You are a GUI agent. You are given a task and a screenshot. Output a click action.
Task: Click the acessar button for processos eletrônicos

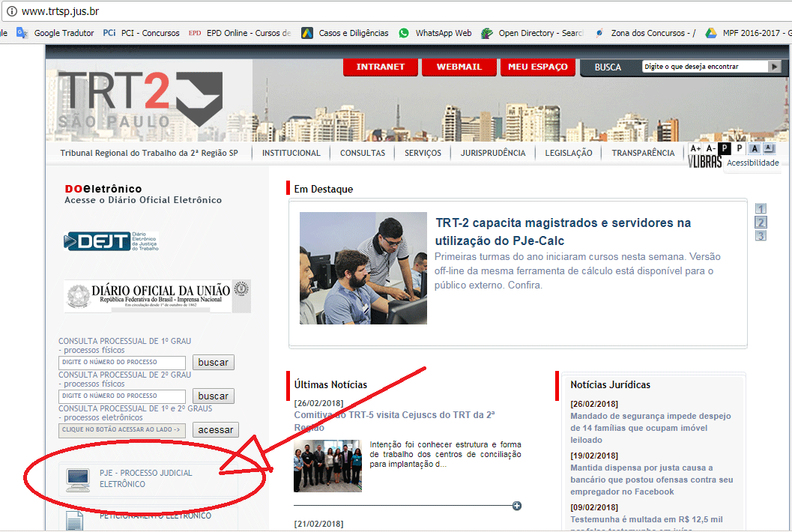216,430
